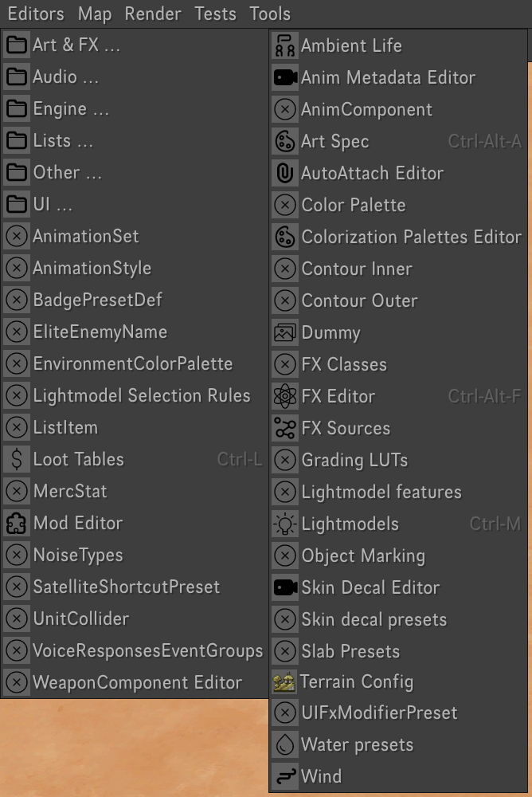The image size is (532, 797).
Task: Click the Art Spec palette icon
Action: click(x=284, y=141)
